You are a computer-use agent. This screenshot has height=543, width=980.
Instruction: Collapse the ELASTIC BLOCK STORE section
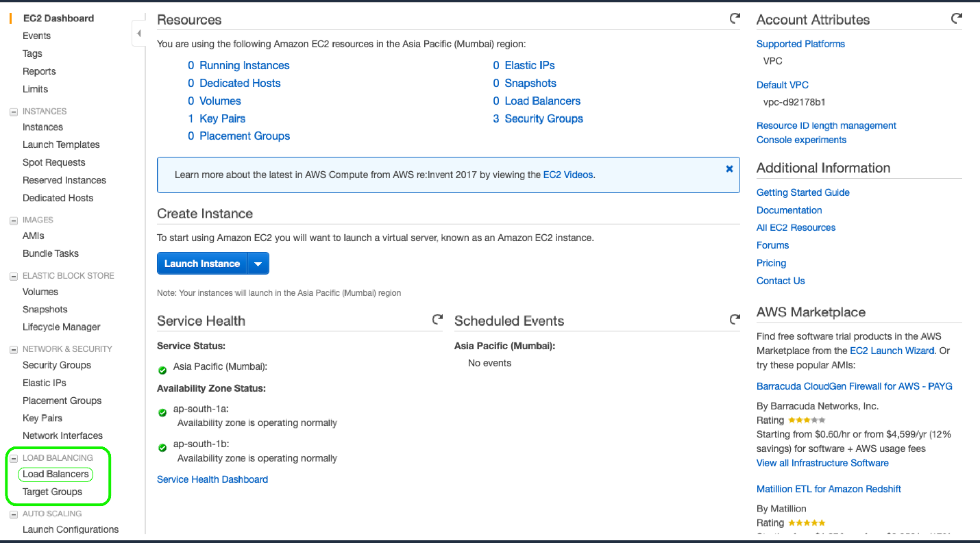pyautogui.click(x=13, y=276)
